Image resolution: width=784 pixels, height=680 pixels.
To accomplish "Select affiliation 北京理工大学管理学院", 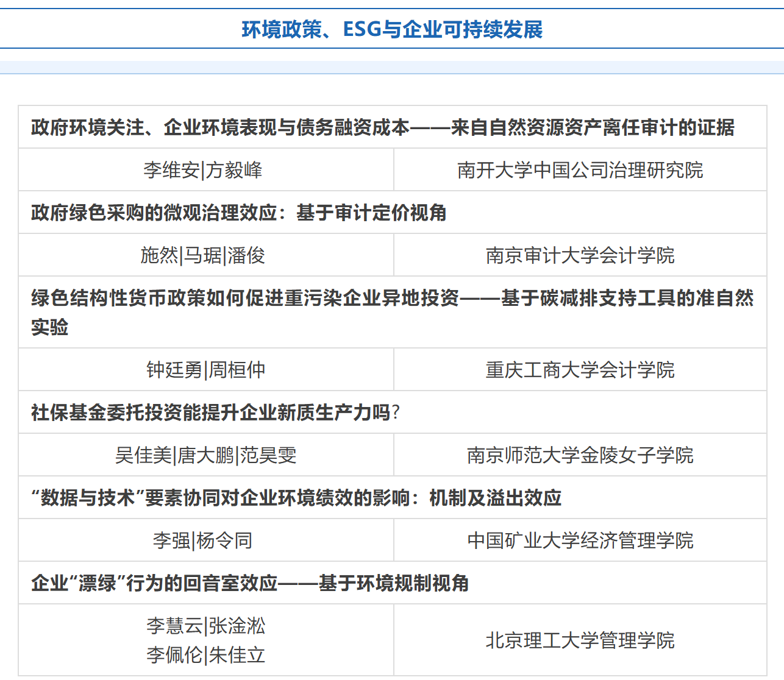I will (580, 640).
